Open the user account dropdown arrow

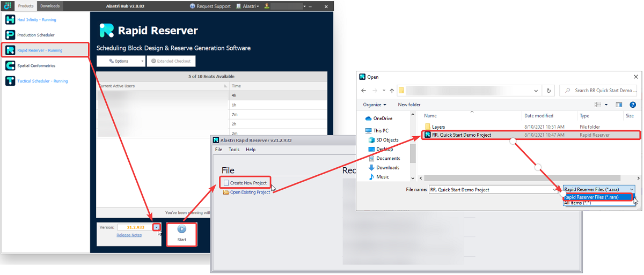(x=304, y=6)
